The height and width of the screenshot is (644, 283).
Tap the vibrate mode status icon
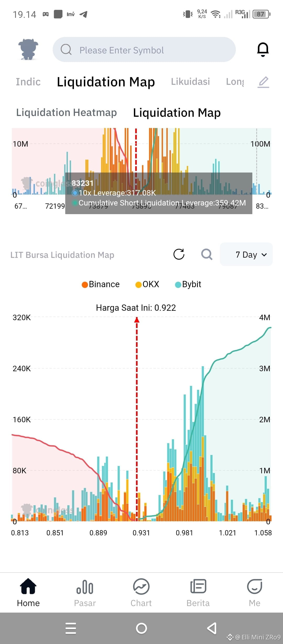[188, 14]
